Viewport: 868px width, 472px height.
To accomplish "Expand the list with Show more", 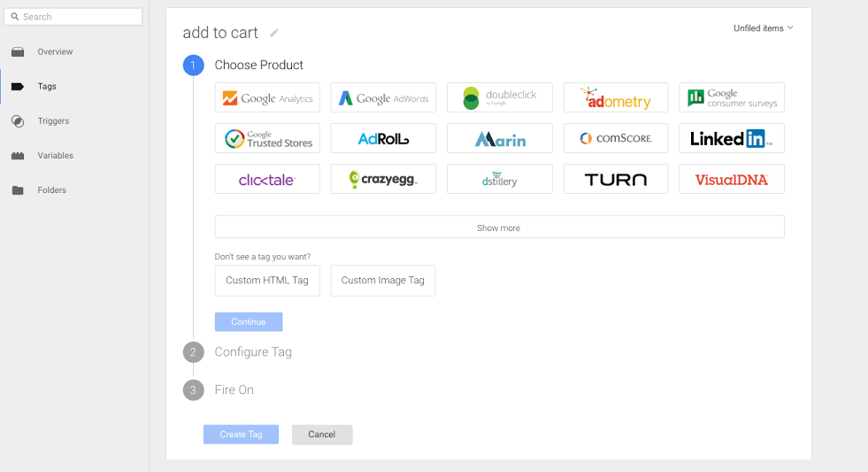I will (499, 227).
